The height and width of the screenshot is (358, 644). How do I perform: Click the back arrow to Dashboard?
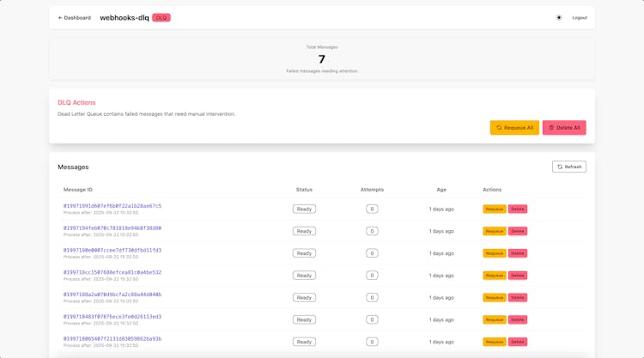pos(60,17)
